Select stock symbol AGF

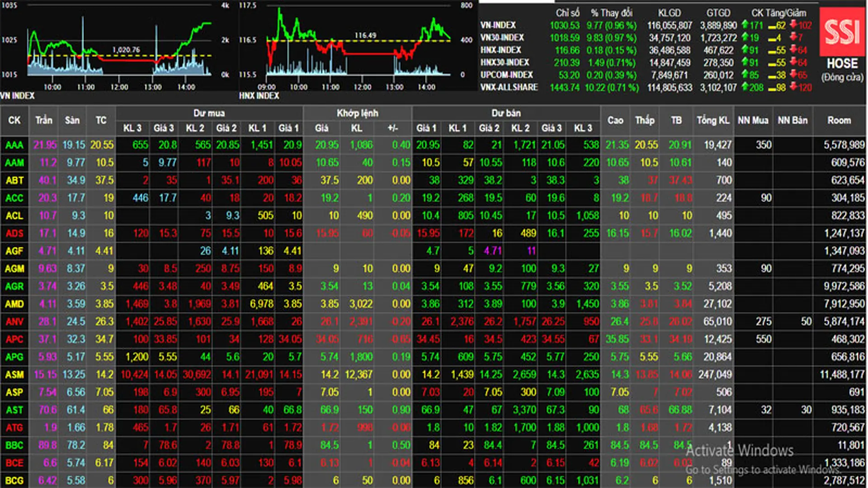[14, 251]
